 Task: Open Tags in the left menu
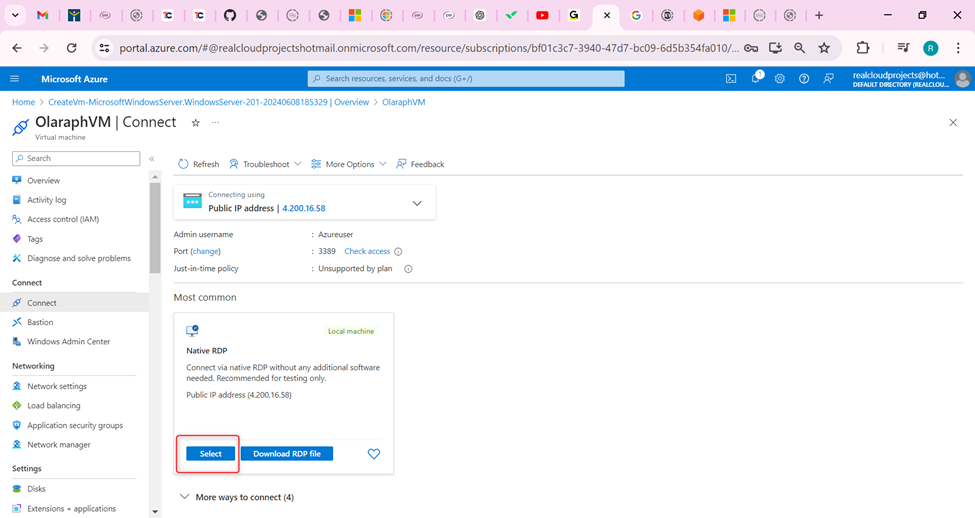click(x=35, y=239)
